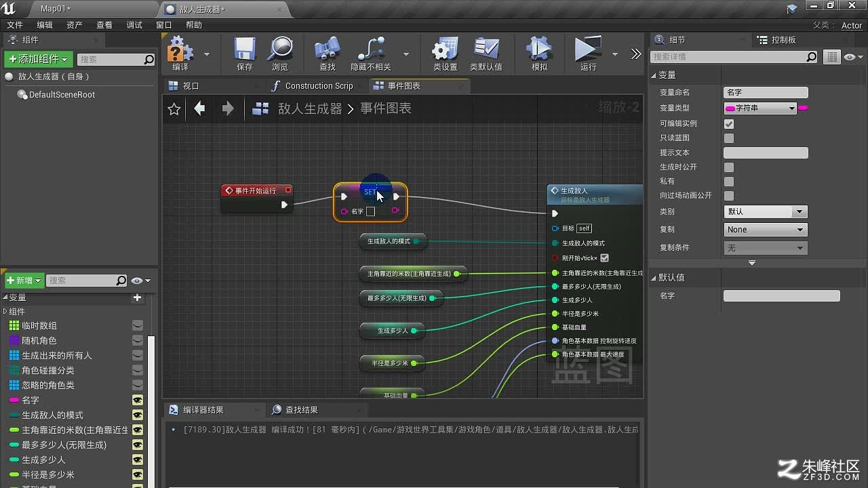Expand toolbar overflow chevrons

[635, 54]
